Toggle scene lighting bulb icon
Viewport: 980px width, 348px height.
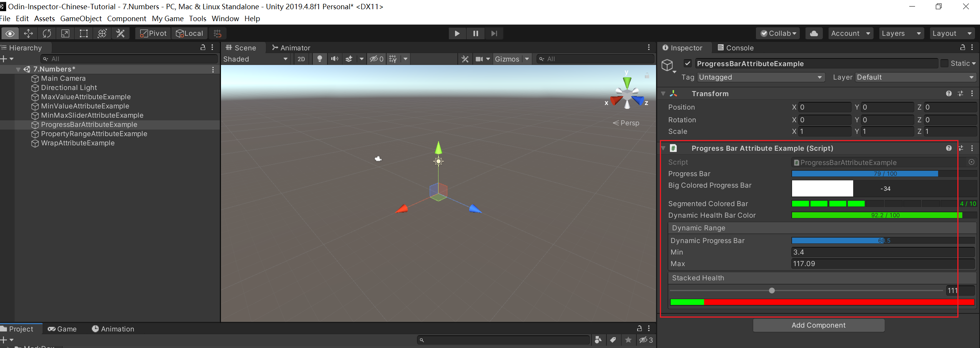319,59
